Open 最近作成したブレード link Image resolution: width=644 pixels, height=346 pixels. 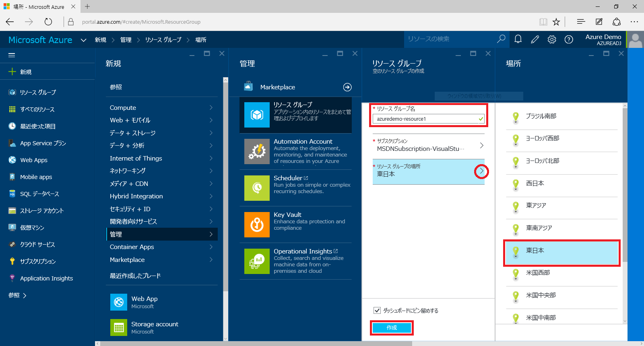click(x=135, y=276)
